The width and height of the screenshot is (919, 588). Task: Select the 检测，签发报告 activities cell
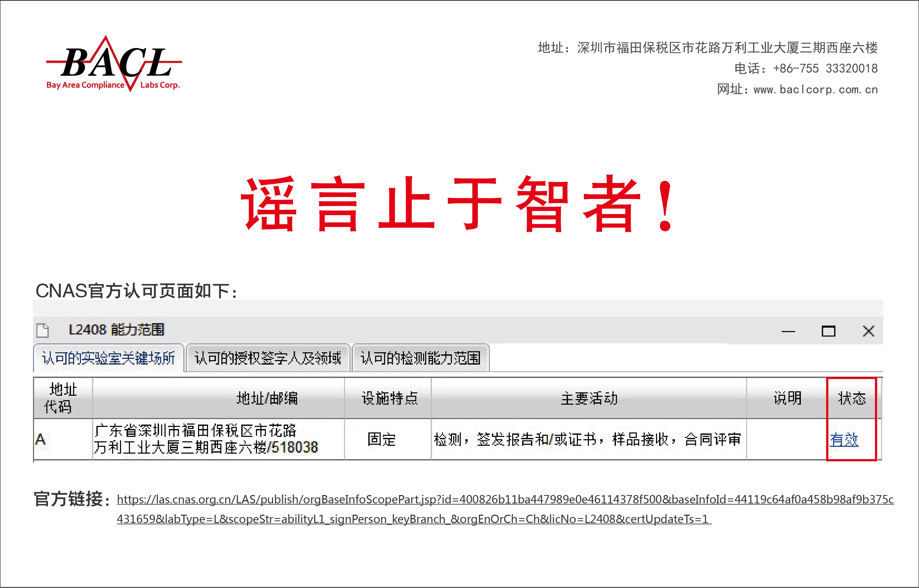pyautogui.click(x=589, y=439)
